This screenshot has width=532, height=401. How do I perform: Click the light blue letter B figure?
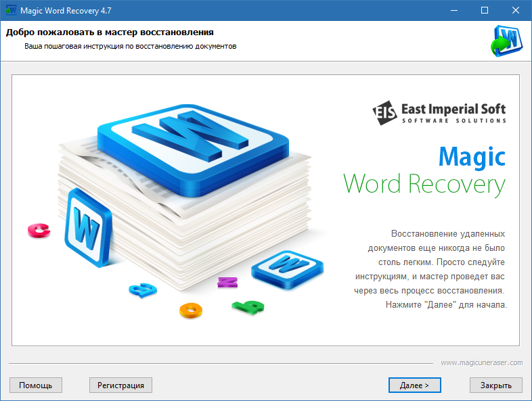click(x=143, y=290)
